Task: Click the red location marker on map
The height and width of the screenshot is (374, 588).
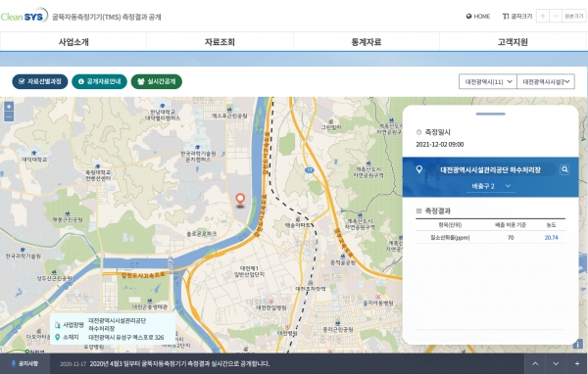Action: click(x=240, y=200)
